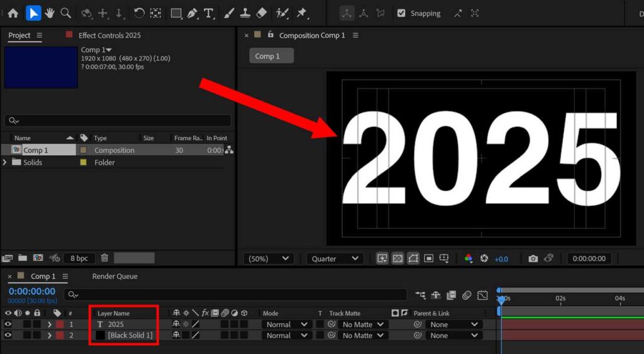
Task: Go to the Home screen icon
Action: coord(13,13)
